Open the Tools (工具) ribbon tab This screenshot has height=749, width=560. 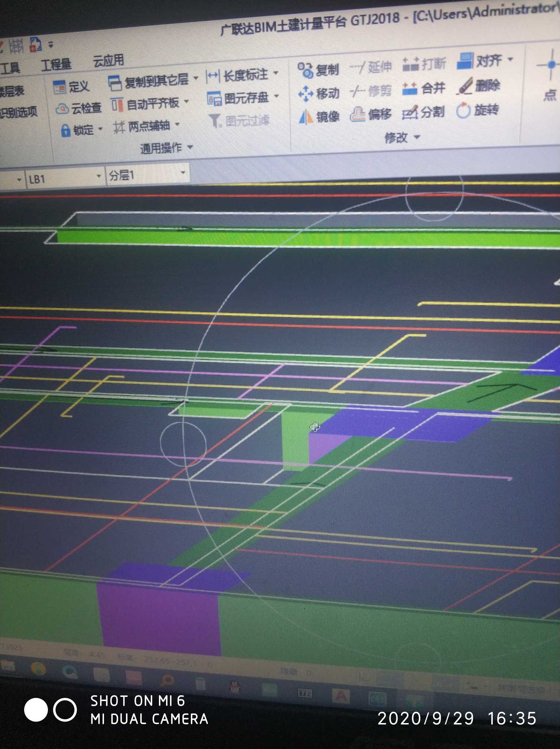tap(10, 68)
